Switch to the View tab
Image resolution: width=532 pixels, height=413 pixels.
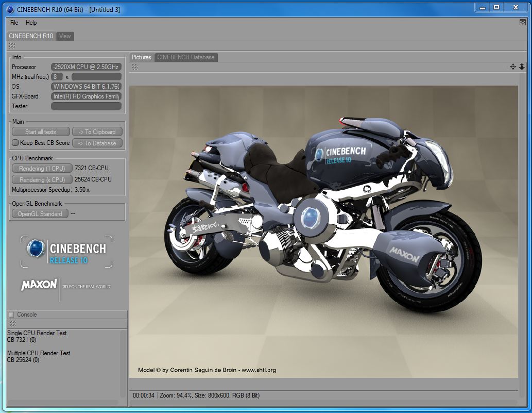click(x=65, y=36)
